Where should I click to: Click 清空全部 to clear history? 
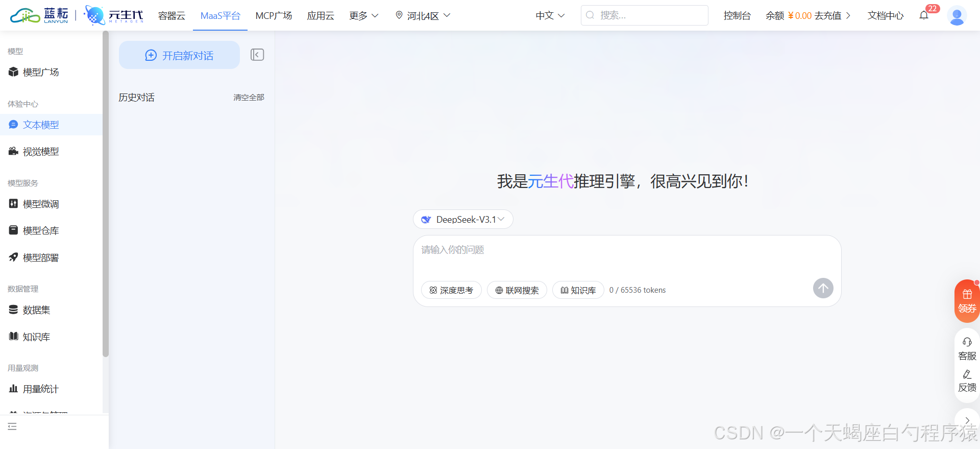click(x=249, y=97)
